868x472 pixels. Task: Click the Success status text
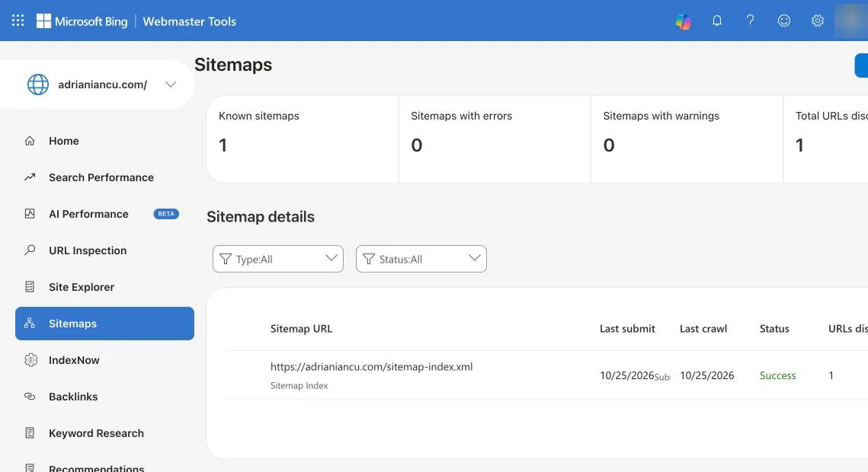778,375
